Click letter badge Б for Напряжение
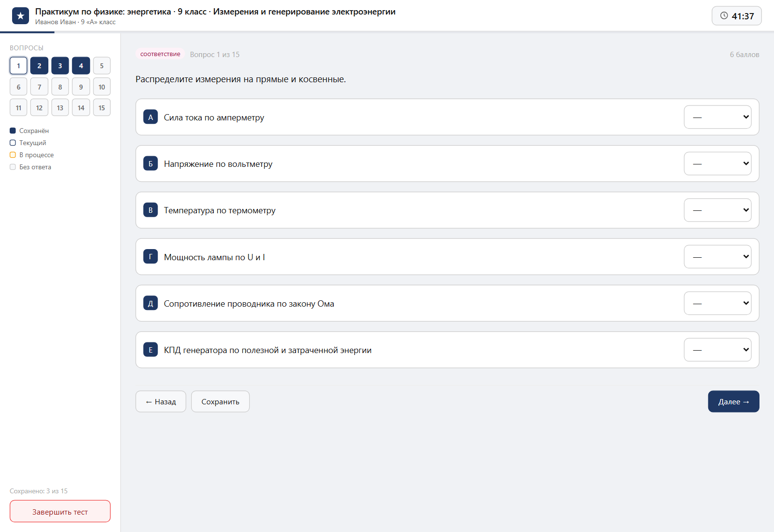Viewport: 774px width, 532px height. point(150,163)
